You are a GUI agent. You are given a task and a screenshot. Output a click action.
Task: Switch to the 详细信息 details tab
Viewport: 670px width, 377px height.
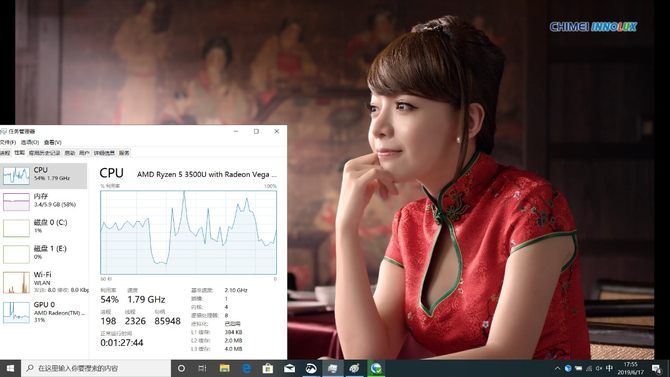click(104, 153)
